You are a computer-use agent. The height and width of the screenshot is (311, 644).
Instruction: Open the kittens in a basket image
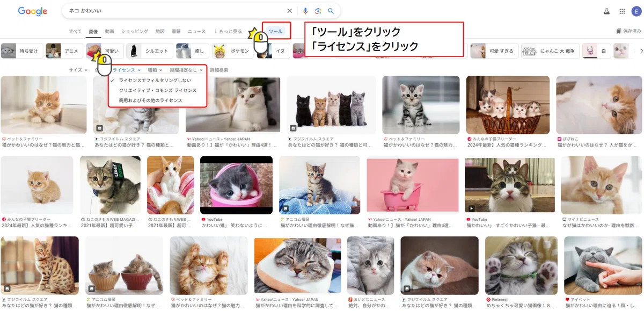tap(508, 105)
